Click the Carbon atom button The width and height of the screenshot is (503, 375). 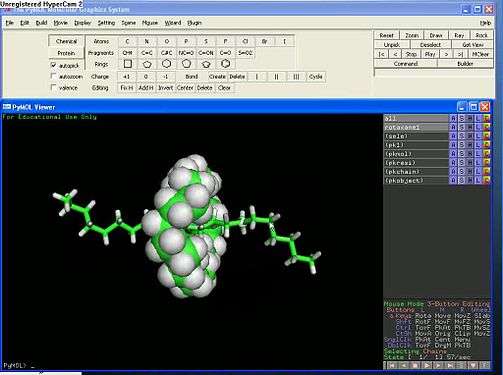(127, 41)
